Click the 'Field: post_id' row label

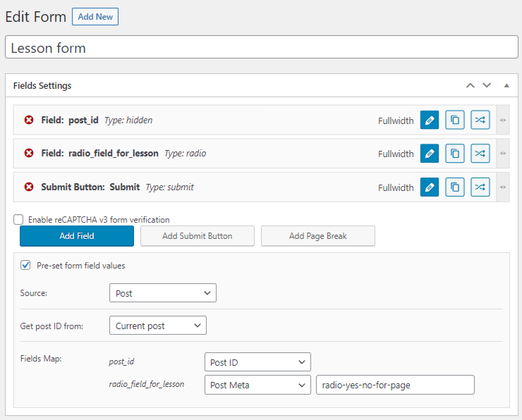click(69, 120)
